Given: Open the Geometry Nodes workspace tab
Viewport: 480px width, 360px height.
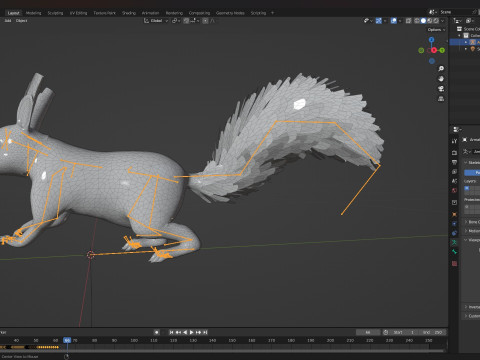Looking at the screenshot, I should (230, 13).
